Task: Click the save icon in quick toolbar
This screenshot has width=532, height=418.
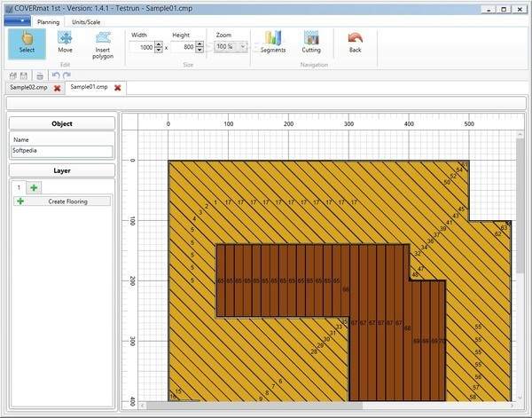Action: [x=25, y=75]
